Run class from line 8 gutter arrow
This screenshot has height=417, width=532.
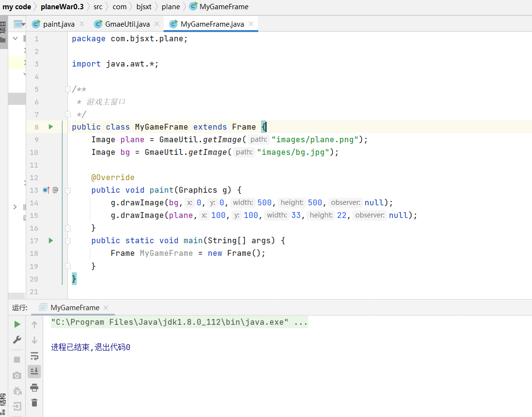pyautogui.click(x=51, y=127)
